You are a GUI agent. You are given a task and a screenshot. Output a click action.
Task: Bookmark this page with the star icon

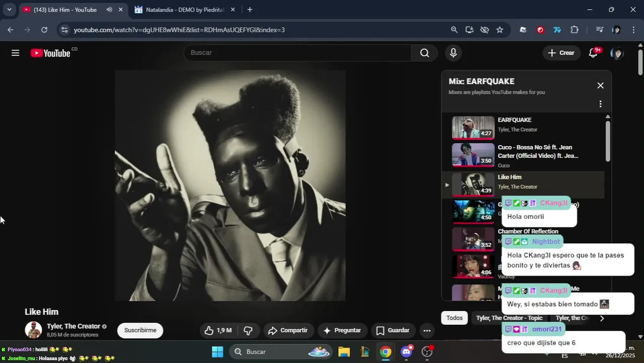[x=499, y=30]
